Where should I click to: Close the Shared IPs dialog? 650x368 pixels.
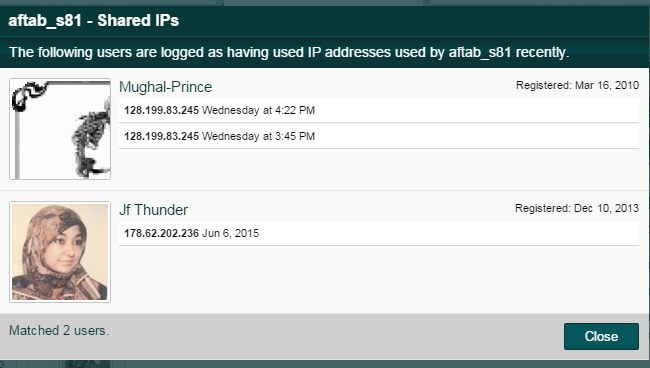point(601,336)
